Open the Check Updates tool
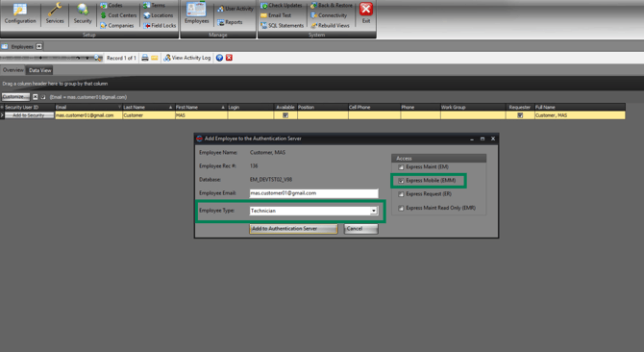This screenshot has width=644, height=352. (282, 6)
